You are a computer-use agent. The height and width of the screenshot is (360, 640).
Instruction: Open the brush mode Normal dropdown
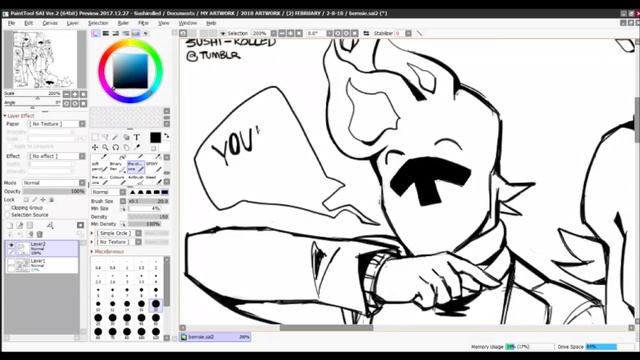pos(109,192)
